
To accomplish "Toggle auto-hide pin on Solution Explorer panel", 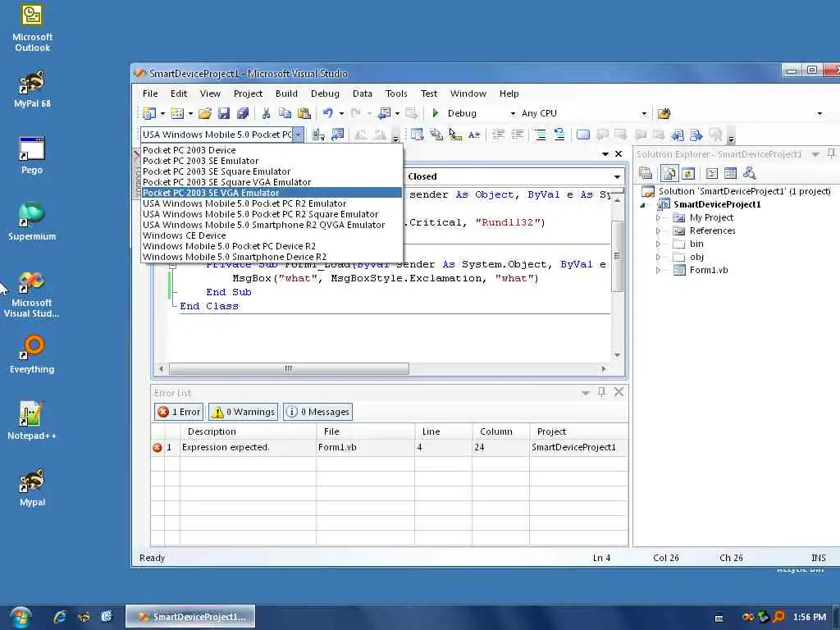I will click(x=832, y=153).
